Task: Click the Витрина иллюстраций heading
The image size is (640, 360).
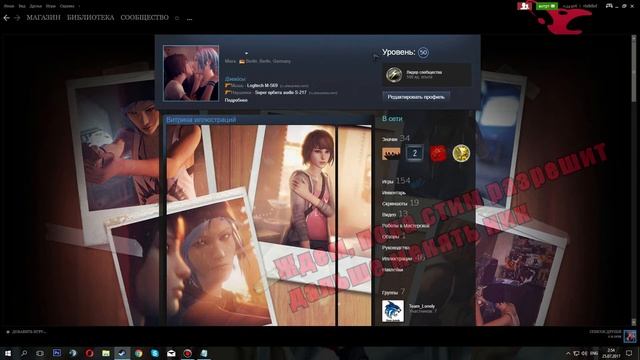Action: (201, 120)
